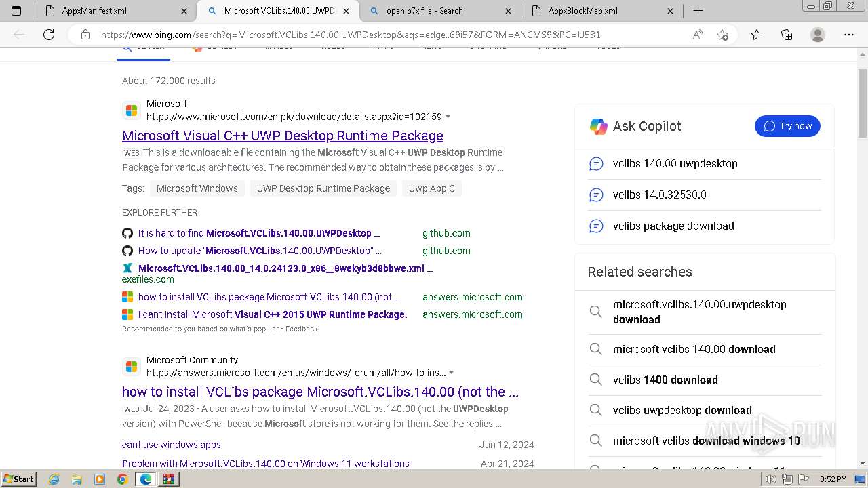Search related 'microsoft vclibs download windows 10'
The height and width of the screenshot is (488, 868).
pos(706,441)
